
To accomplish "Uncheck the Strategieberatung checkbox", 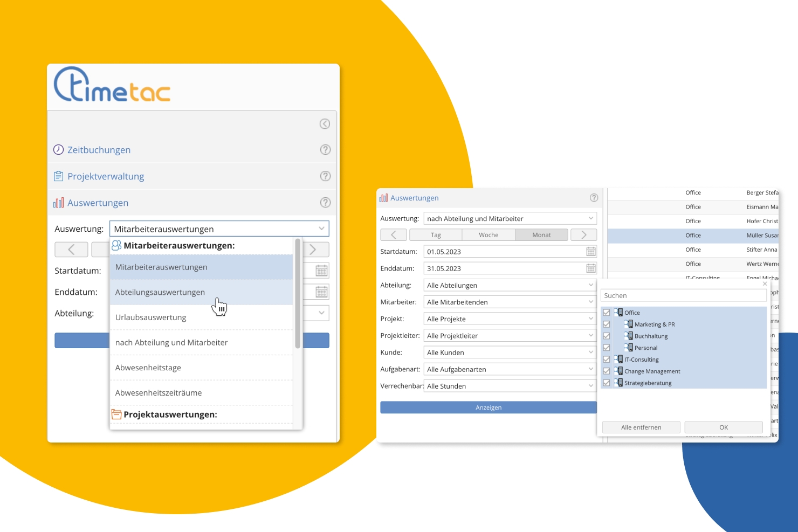I will click(x=607, y=383).
